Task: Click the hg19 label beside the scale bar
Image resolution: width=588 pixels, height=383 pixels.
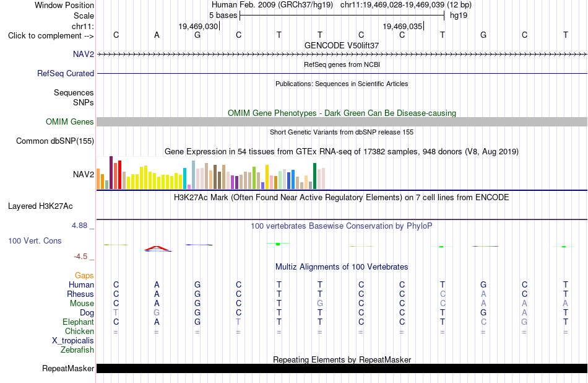Action: (x=458, y=15)
